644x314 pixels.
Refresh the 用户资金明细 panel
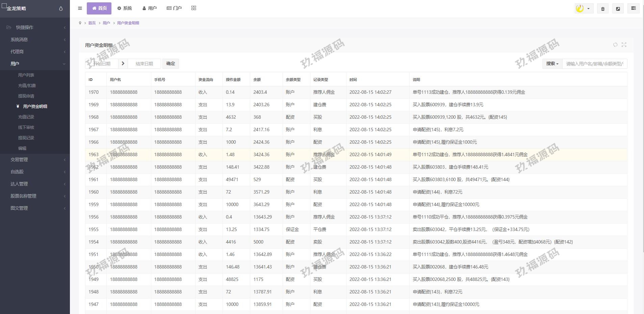(x=615, y=45)
